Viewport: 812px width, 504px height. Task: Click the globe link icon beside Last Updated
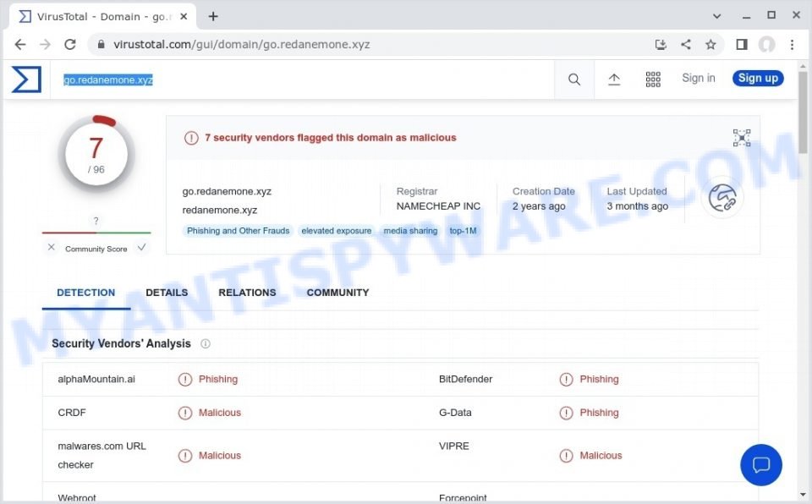[x=722, y=198]
